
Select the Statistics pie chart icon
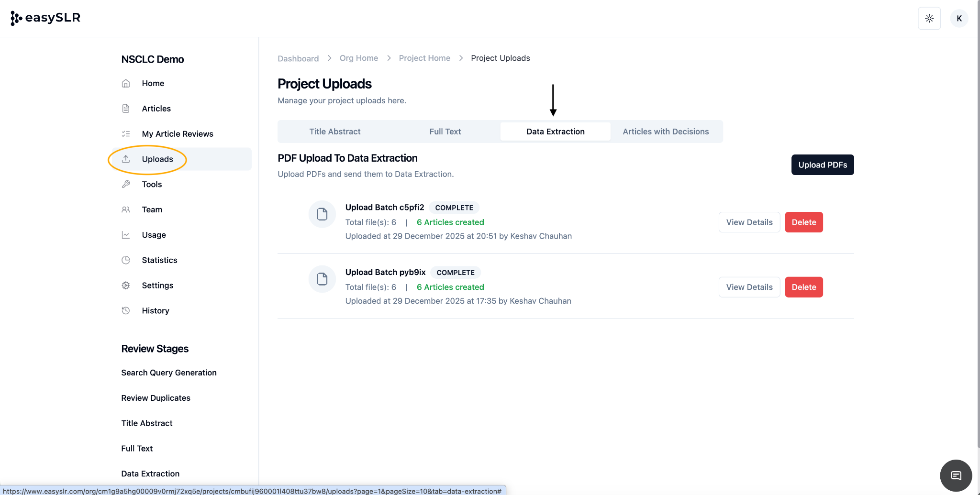(126, 260)
